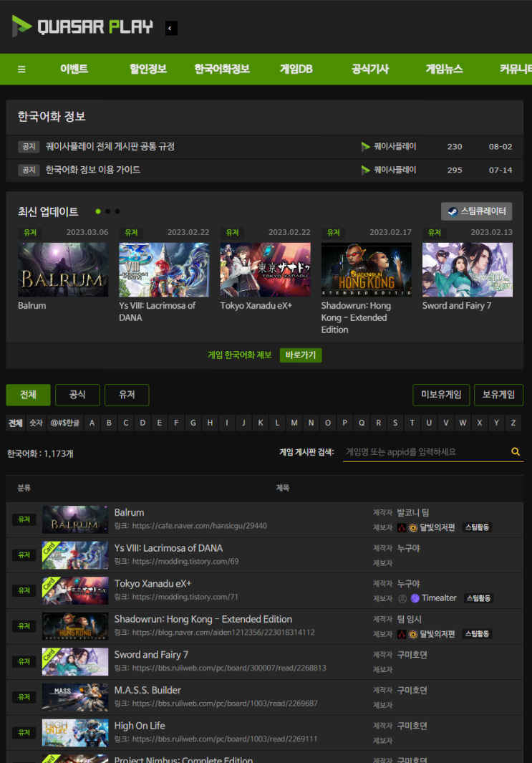Open the 할인정보 menu
Image resolution: width=532 pixels, height=763 pixels.
click(147, 69)
